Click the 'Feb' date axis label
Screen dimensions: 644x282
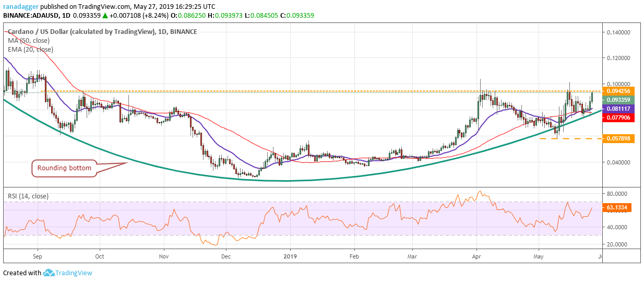pos(354,257)
